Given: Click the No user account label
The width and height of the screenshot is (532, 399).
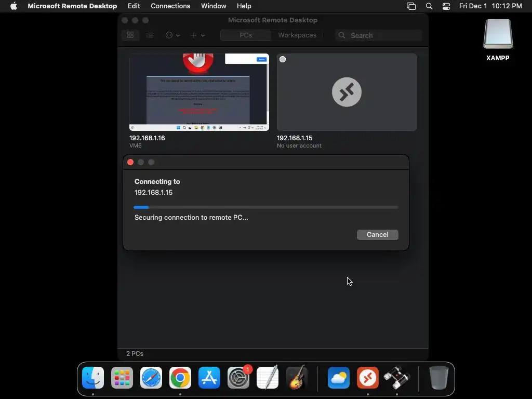Looking at the screenshot, I should (299, 145).
